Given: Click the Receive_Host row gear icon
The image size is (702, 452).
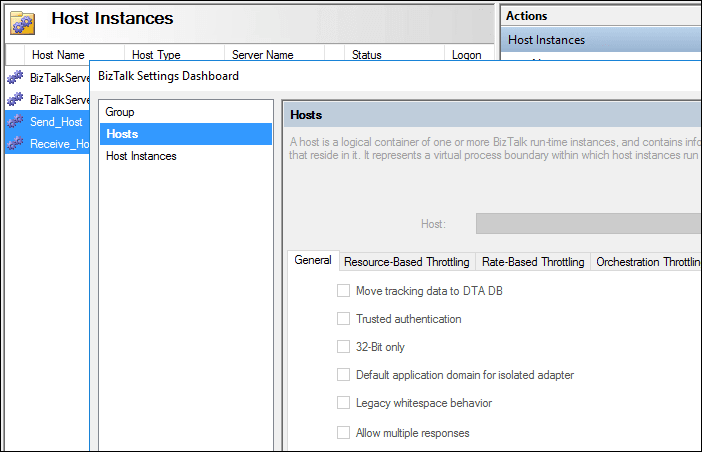Looking at the screenshot, I should [x=15, y=143].
